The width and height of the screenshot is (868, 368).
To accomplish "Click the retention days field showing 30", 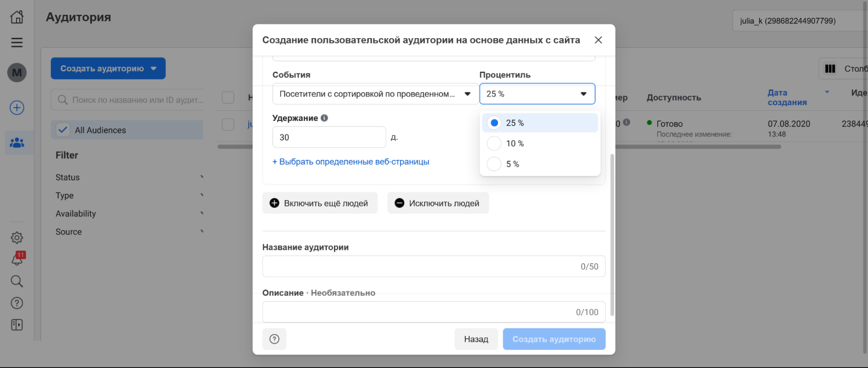I will (329, 137).
